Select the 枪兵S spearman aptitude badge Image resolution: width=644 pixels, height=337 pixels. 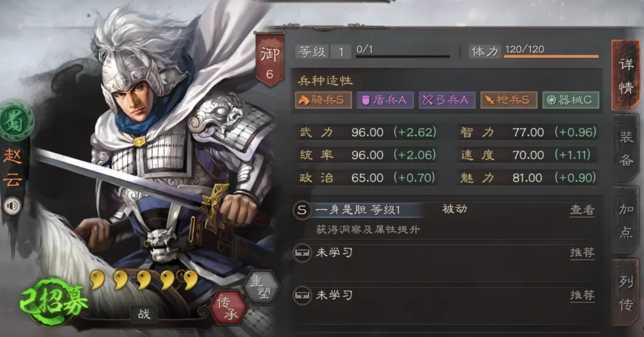coord(509,100)
